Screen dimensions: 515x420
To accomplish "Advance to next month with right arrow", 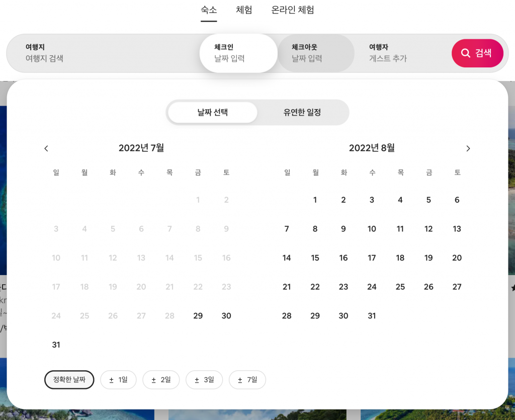I will coord(468,148).
